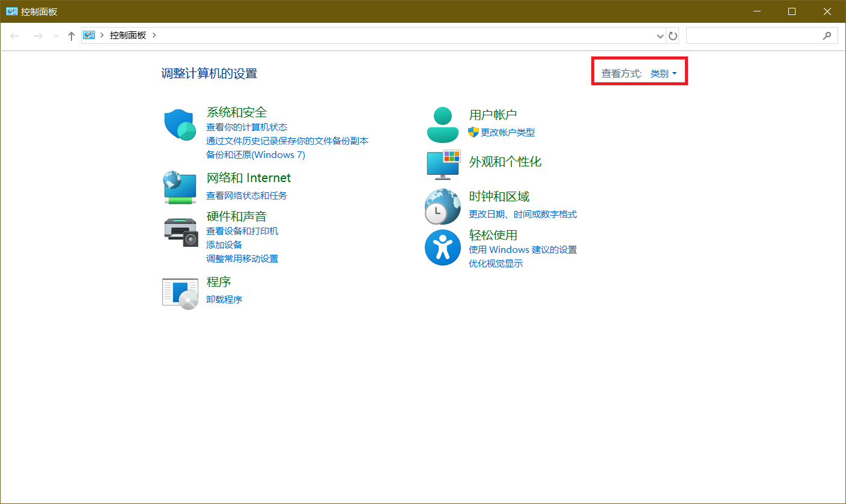Open 备份和还原(Windows 7) link

[x=255, y=154]
